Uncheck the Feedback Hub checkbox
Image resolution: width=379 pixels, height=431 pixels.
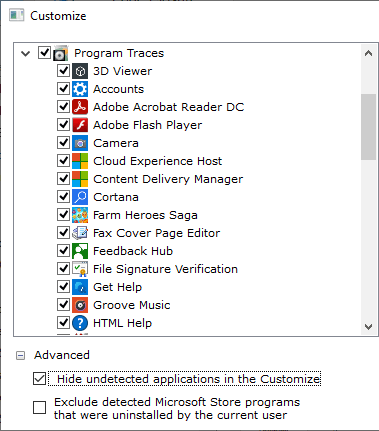coord(63,251)
